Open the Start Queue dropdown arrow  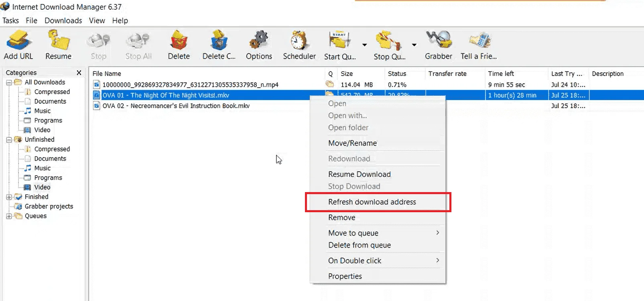pos(364,45)
